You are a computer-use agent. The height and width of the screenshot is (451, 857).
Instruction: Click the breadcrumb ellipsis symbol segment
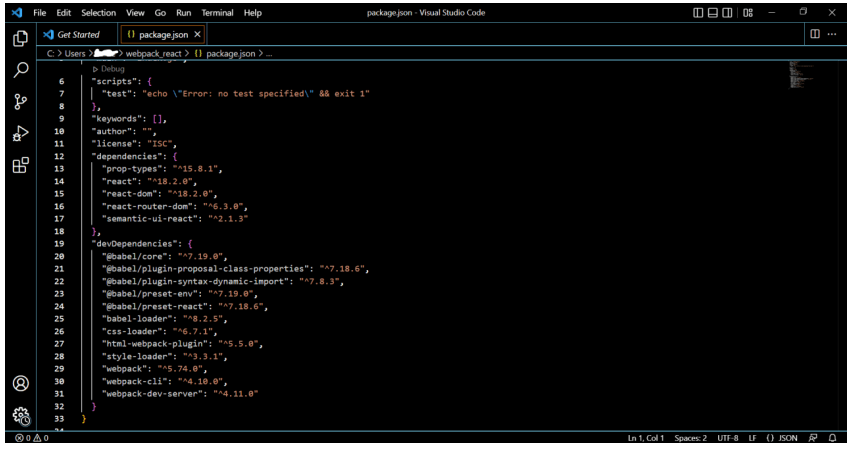point(269,54)
